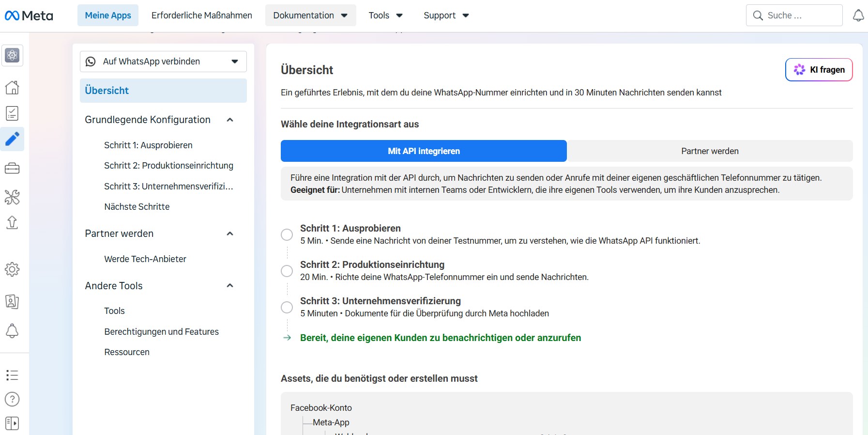This screenshot has height=435, width=868.
Task: Open app settings gear icon
Action: (x=12, y=269)
